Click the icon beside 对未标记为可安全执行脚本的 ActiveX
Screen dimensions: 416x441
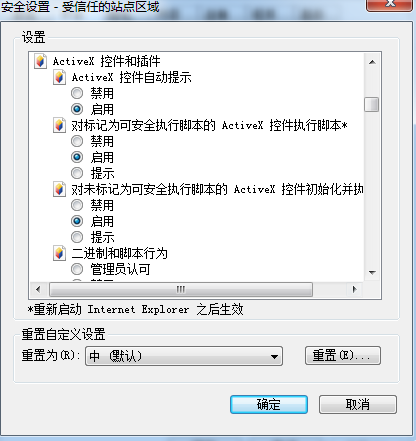click(x=59, y=189)
